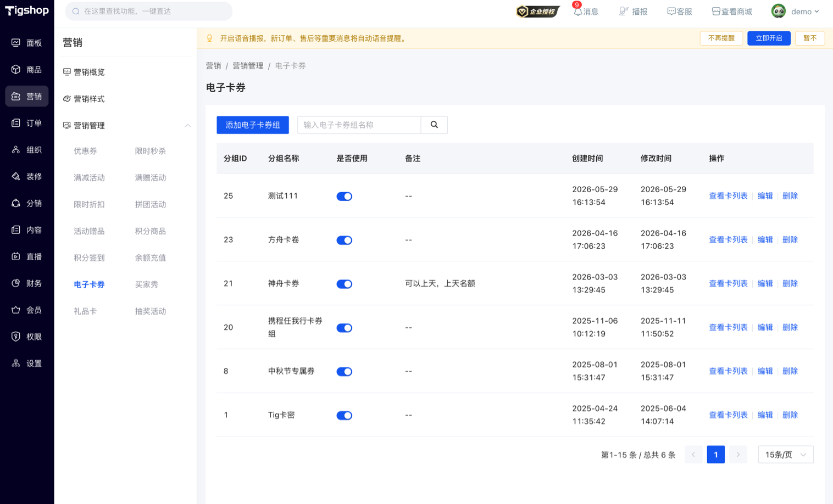The image size is (833, 504).
Task: Open the 面板 dashboard icon in sidebar
Action: point(16,43)
